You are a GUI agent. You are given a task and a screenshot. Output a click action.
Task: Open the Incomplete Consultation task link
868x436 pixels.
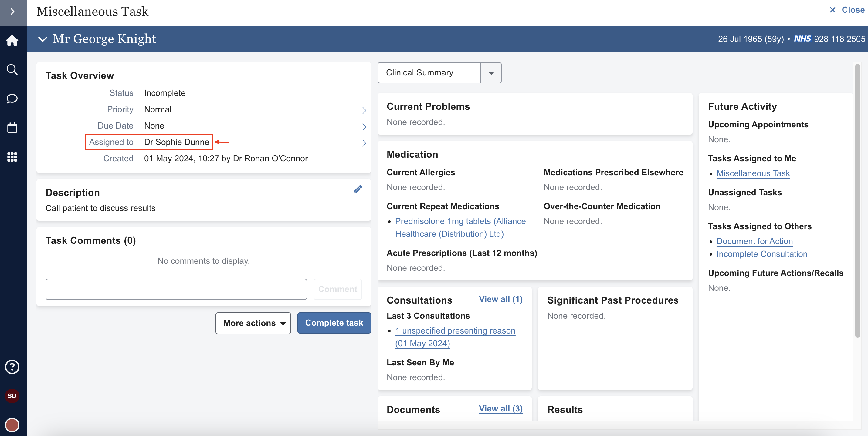coord(761,254)
